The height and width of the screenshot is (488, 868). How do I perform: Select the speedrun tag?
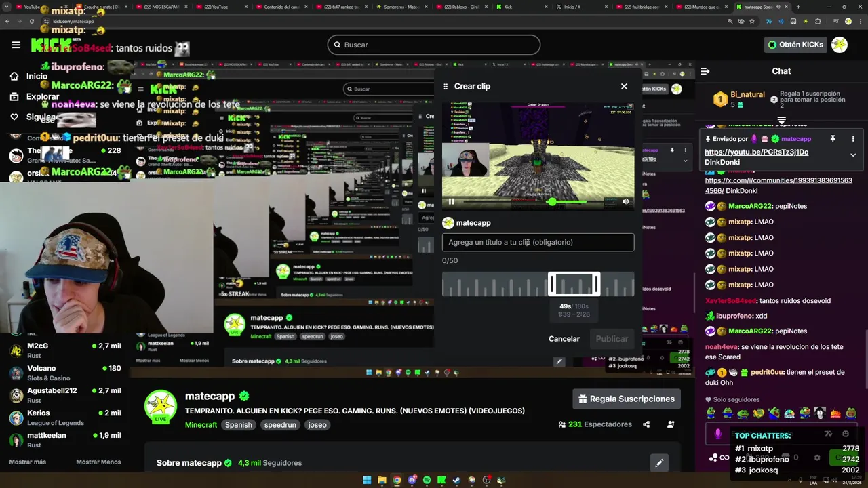click(280, 425)
